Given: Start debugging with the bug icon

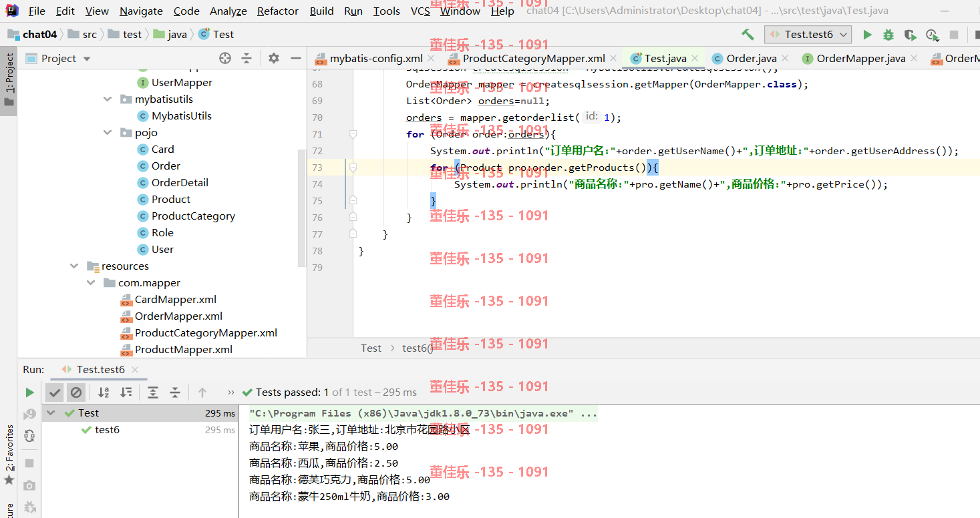Looking at the screenshot, I should (888, 35).
